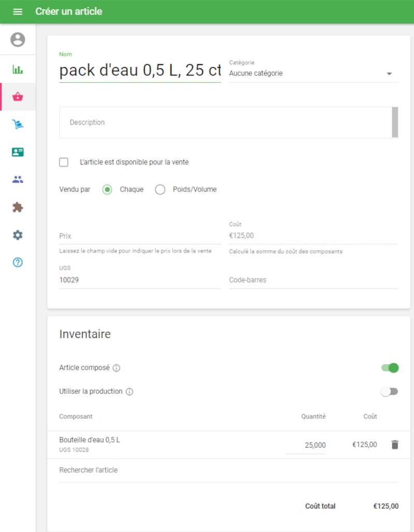Click the Rechercher l'article search field

[228, 470]
